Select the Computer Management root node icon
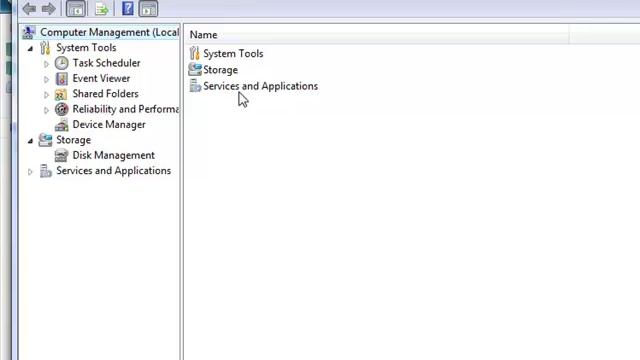640x360 pixels. click(29, 32)
